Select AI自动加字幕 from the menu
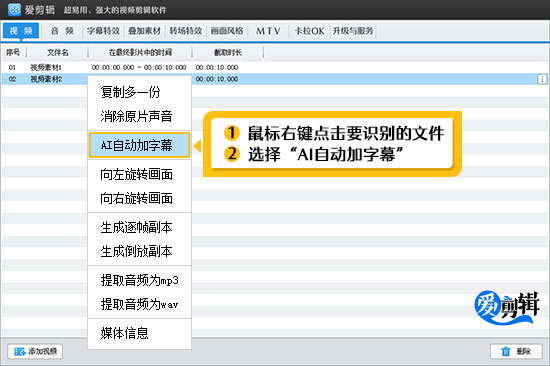 [139, 145]
